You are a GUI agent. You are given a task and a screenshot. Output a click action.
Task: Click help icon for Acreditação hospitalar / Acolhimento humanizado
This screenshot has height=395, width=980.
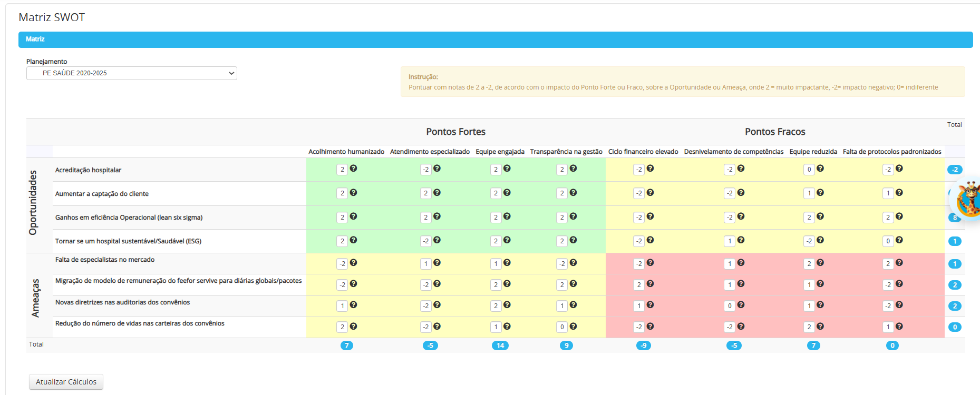point(353,169)
